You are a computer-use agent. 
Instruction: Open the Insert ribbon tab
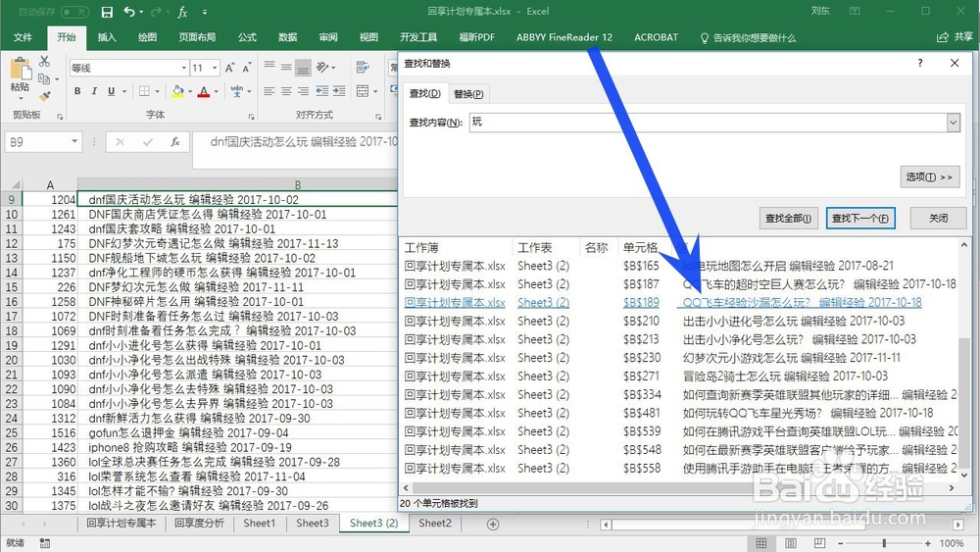tap(107, 37)
